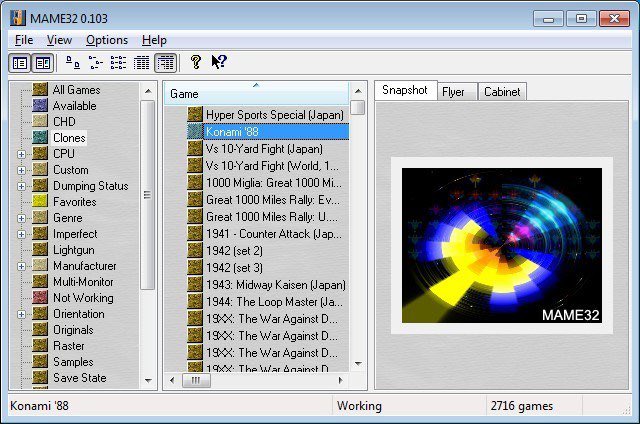Open the About question mark icon
The image size is (640, 424).
(x=196, y=62)
